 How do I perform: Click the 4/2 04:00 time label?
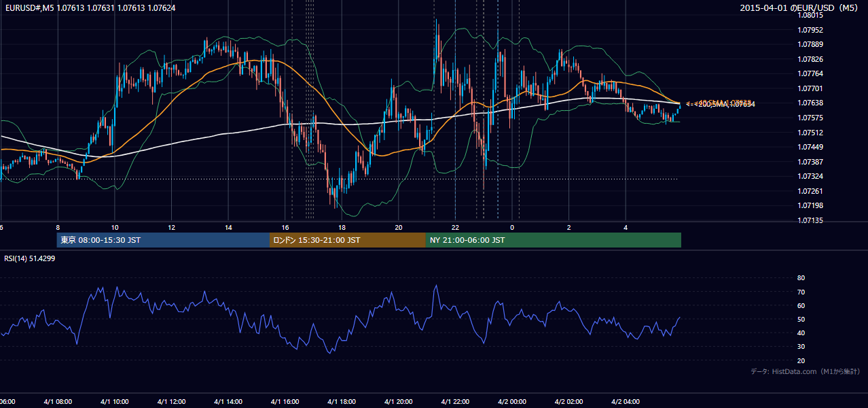(x=626, y=402)
